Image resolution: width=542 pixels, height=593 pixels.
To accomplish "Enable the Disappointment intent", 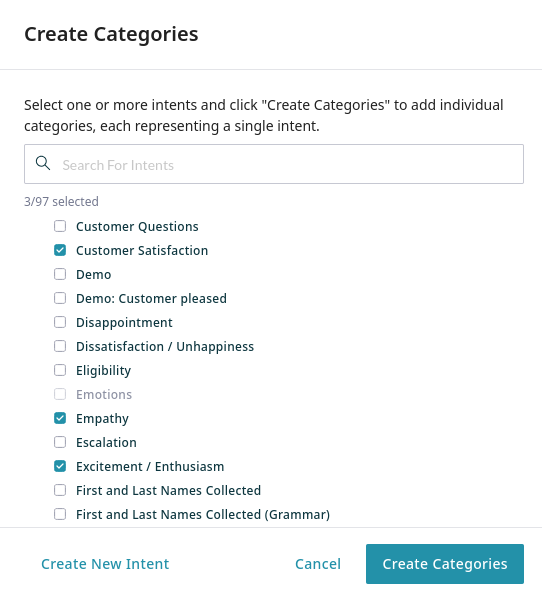I will (60, 322).
